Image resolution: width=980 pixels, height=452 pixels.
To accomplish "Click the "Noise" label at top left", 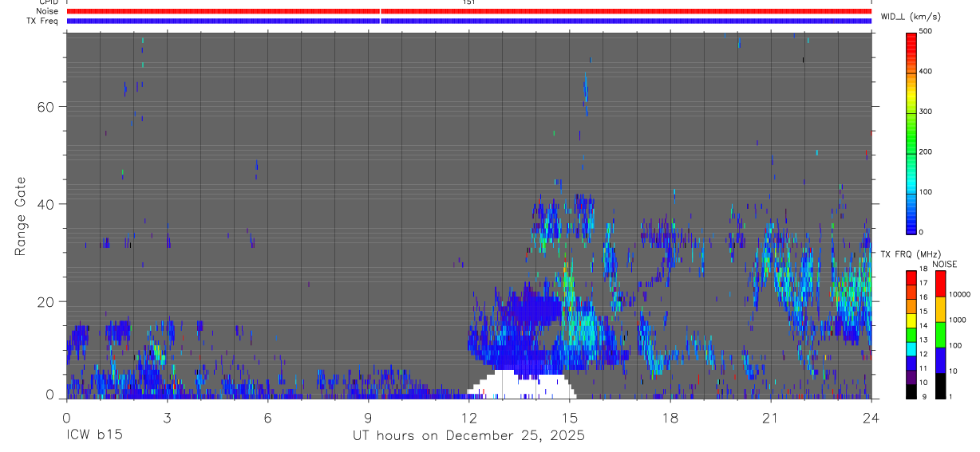I will (x=49, y=11).
